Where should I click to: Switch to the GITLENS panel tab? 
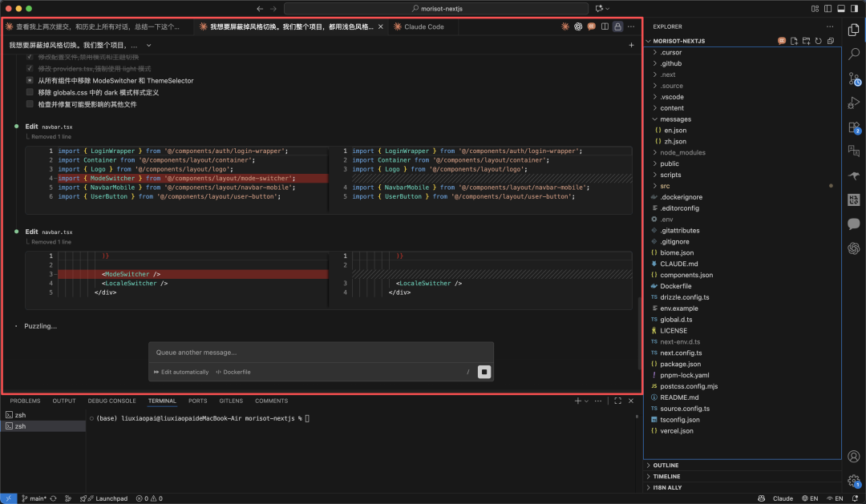tap(231, 401)
